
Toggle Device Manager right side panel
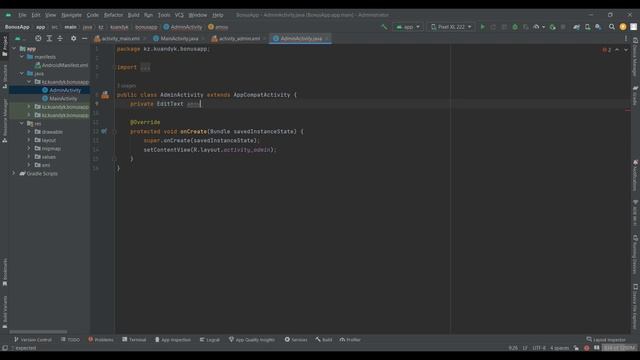[x=635, y=57]
